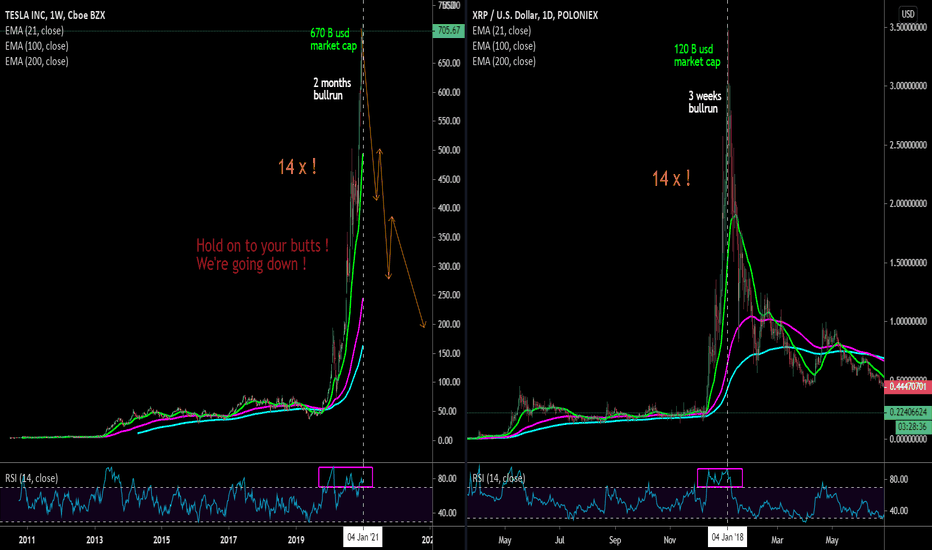Click 650.00 on the Tesla price axis

pos(449,63)
